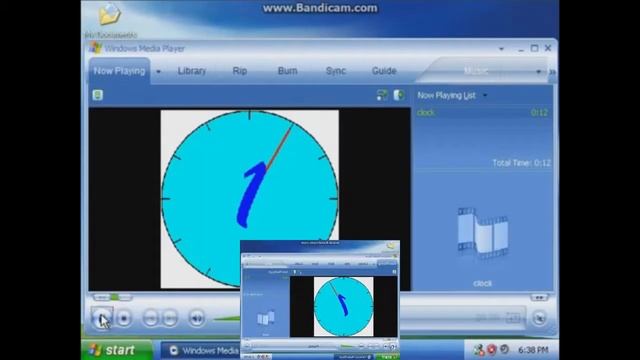Click the rewind/fast forward mini button

pyautogui.click(x=539, y=297)
